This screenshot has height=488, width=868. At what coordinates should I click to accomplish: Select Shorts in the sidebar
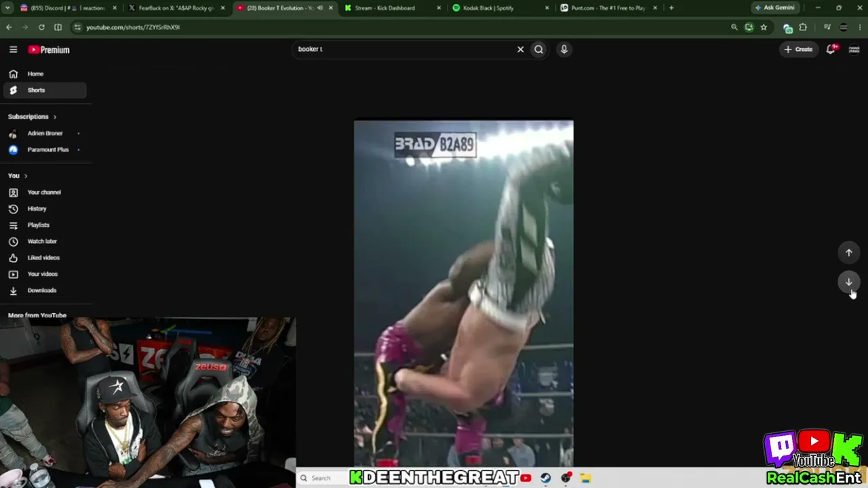click(45, 90)
